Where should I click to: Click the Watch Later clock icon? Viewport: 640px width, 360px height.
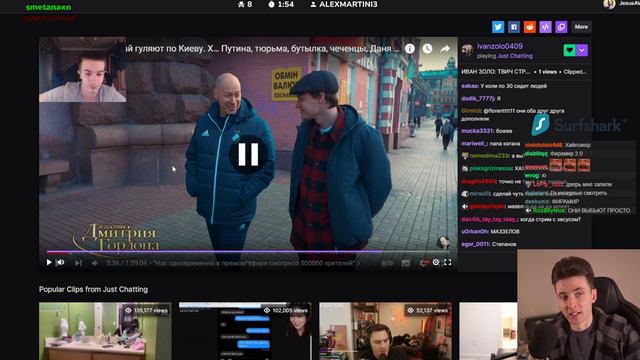427,49
